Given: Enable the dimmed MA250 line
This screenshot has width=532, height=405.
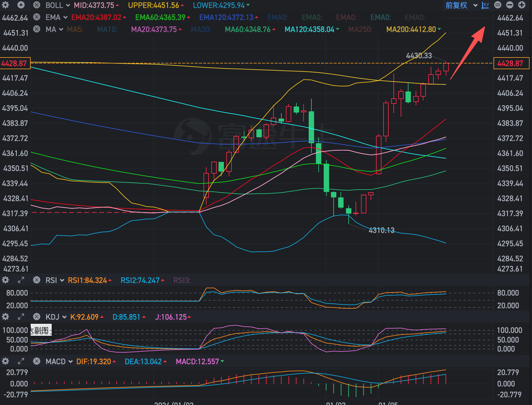Looking at the screenshot, I should [360, 29].
